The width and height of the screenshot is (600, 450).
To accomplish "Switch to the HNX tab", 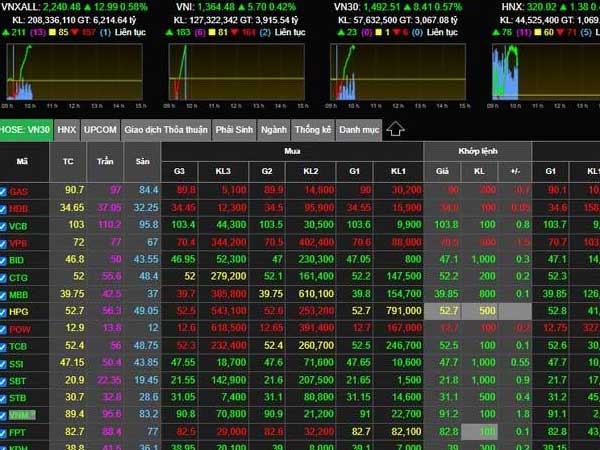I will coord(67,130).
